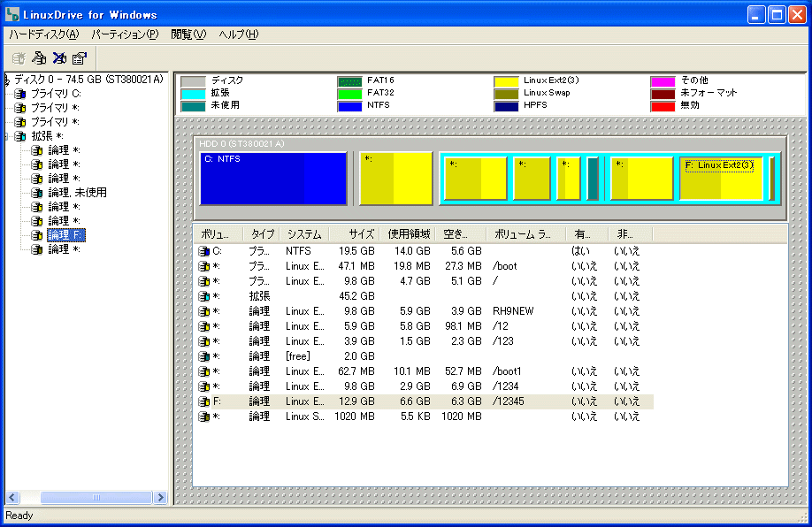Select the ディスク 0 - 74.5 GB tree root
This screenshot has width=812, height=527.
click(88, 80)
